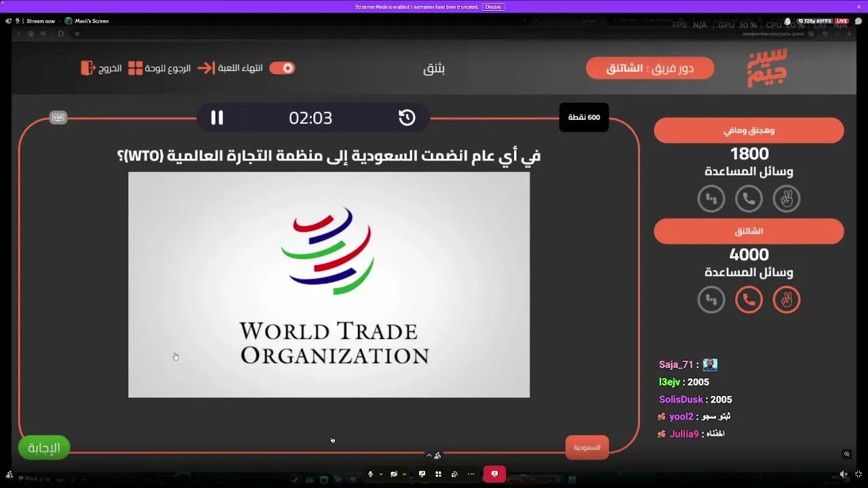The width and height of the screenshot is (868, 488).
Task: Click the 600 نقطة points badge
Action: pos(584,117)
